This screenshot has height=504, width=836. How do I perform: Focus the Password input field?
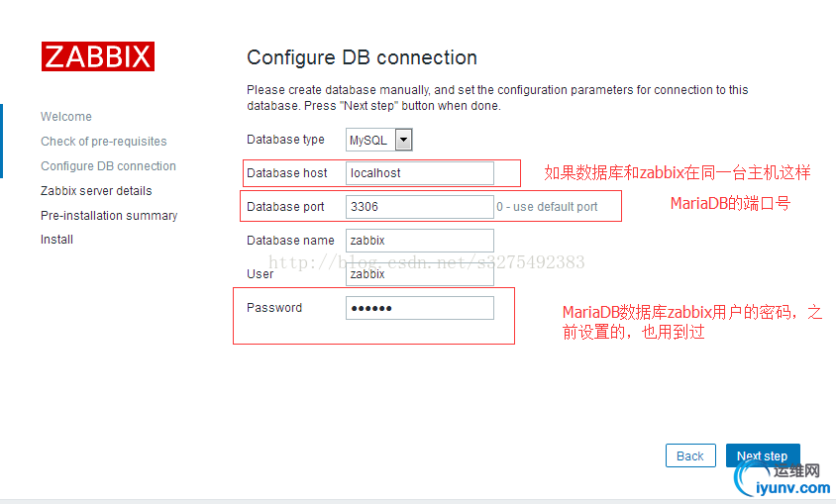419,308
